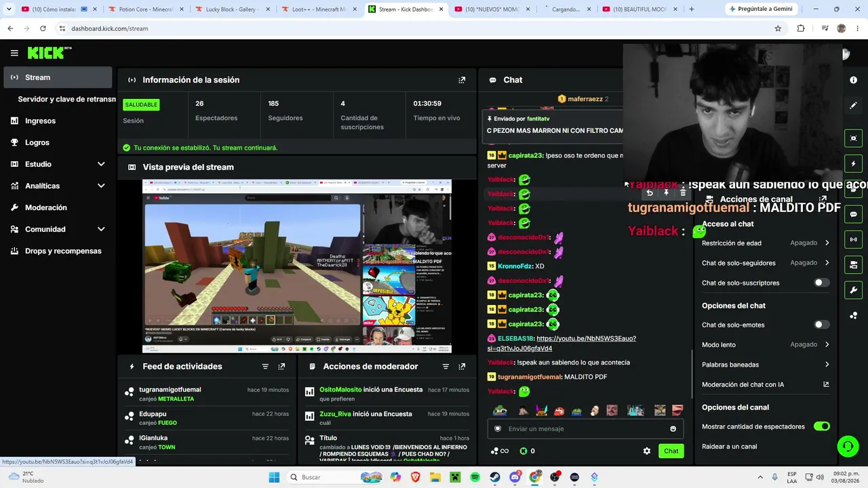Pop out the Acciones de moderador panel
Image resolution: width=868 pixels, height=488 pixels.
tap(462, 367)
